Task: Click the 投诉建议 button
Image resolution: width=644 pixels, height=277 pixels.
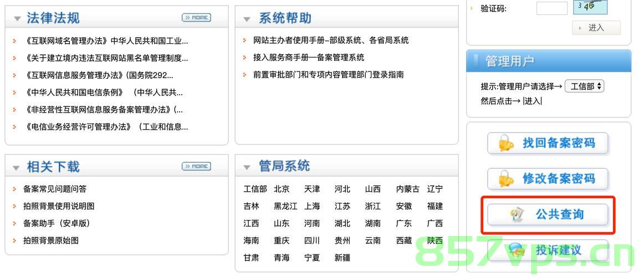Action: tap(548, 250)
